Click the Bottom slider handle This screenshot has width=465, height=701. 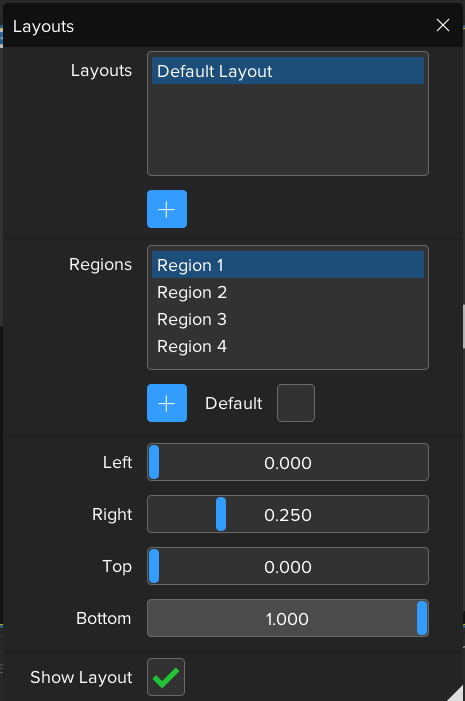click(x=422, y=618)
